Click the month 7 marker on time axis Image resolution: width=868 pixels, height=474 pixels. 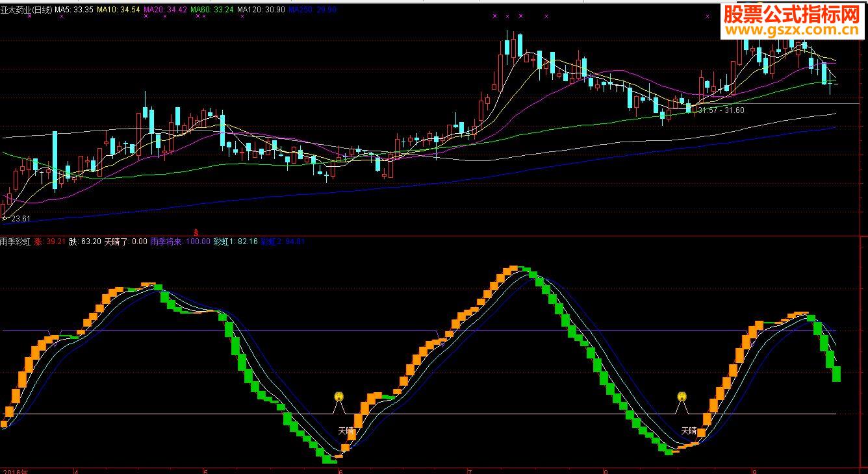pos(470,471)
